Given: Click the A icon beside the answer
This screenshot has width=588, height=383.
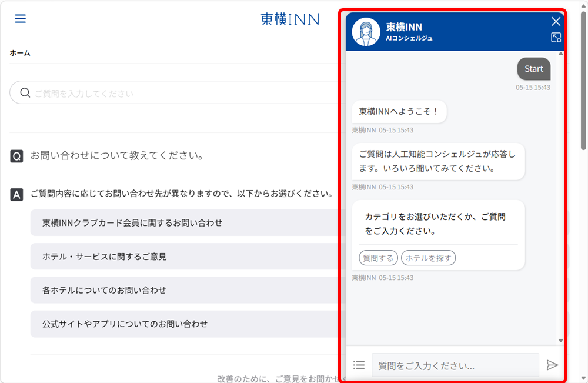Looking at the screenshot, I should [x=16, y=195].
